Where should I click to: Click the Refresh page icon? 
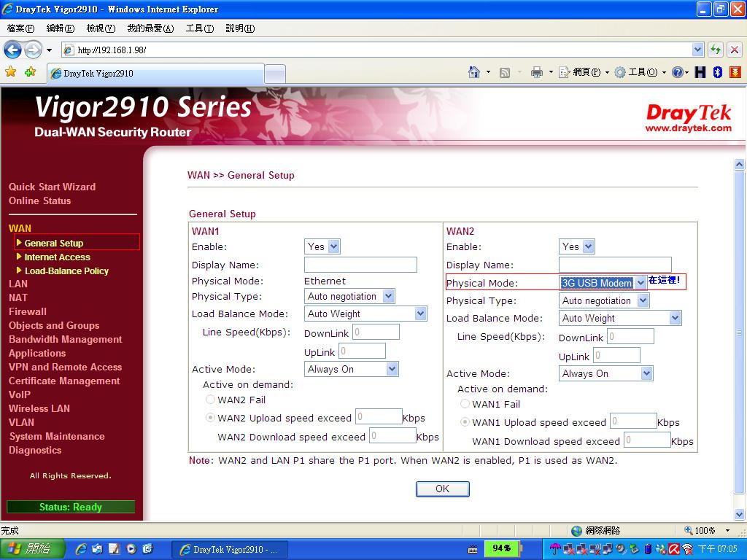(716, 50)
